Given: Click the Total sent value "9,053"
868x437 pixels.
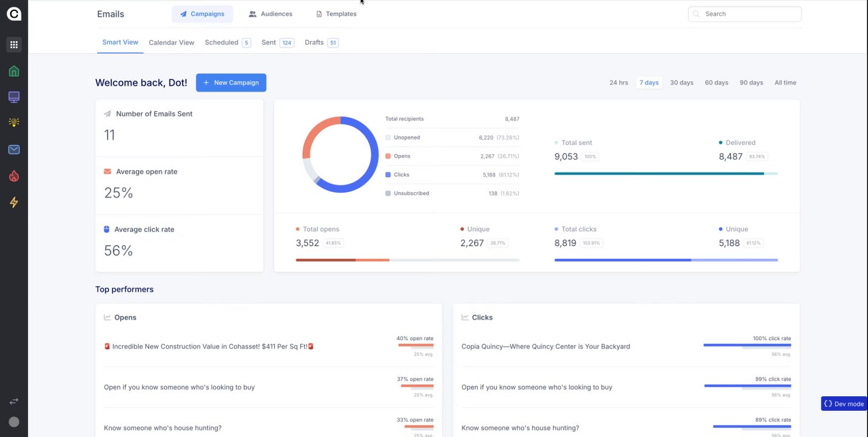Looking at the screenshot, I should [567, 157].
